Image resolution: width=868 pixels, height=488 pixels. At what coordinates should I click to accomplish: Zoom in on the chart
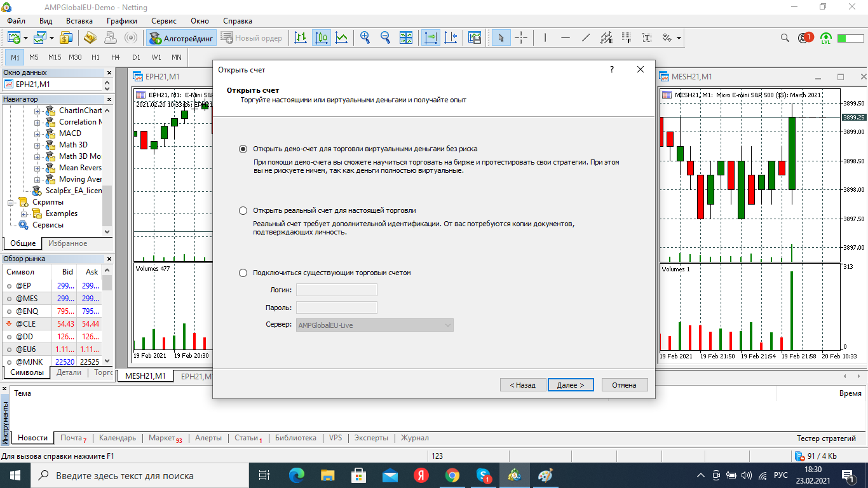point(365,37)
